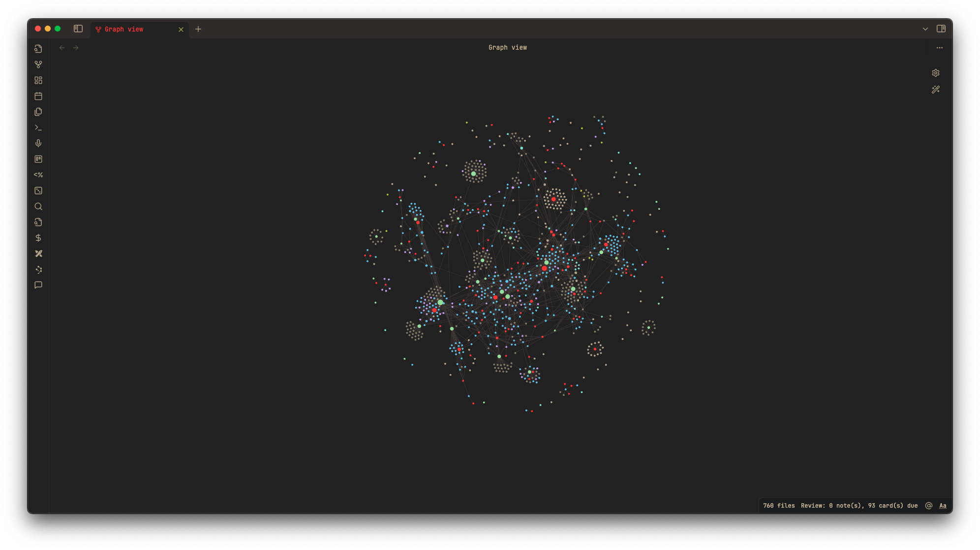Click the templates copy-pages icon in ribbon

(x=38, y=112)
